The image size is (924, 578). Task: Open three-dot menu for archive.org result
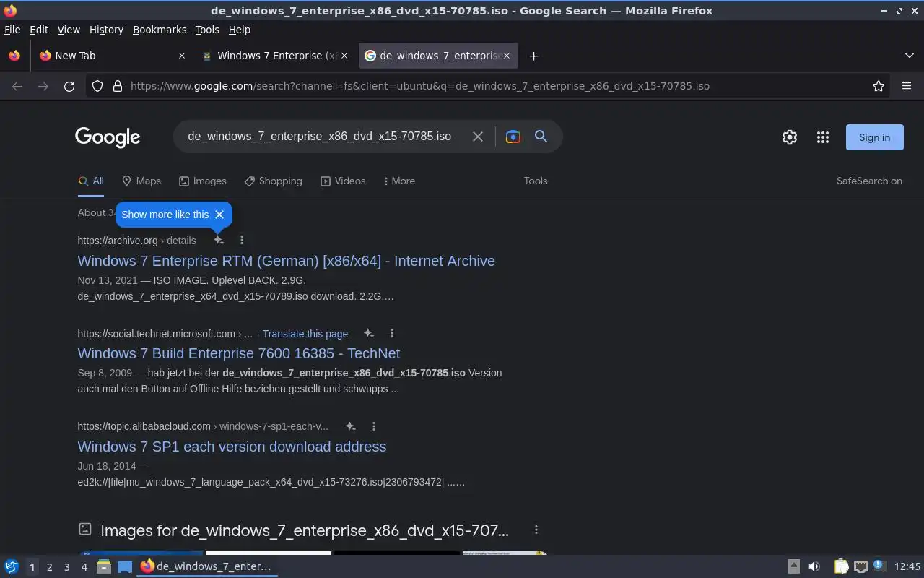click(242, 240)
